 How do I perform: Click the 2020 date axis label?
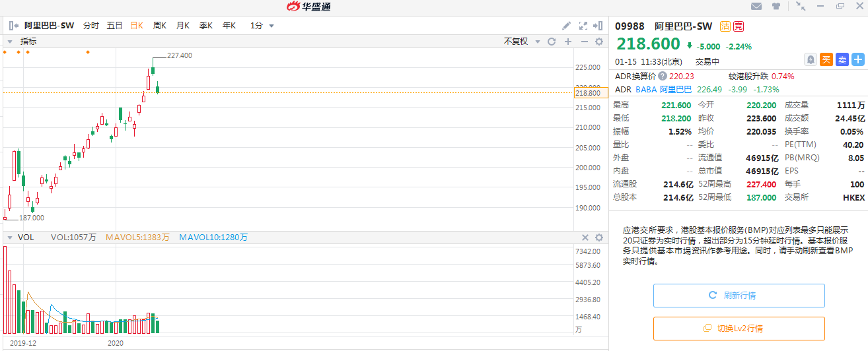coord(116,343)
